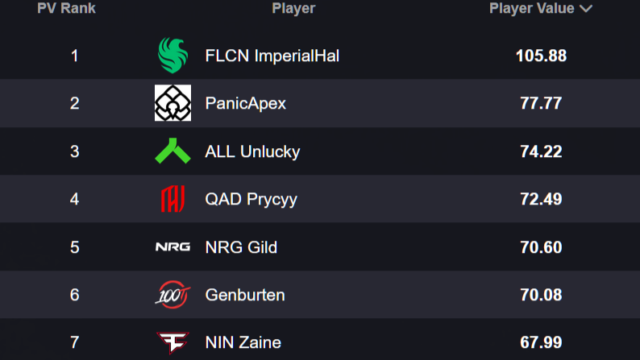Open NRG Gild player name
This screenshot has height=360, width=640.
click(241, 247)
